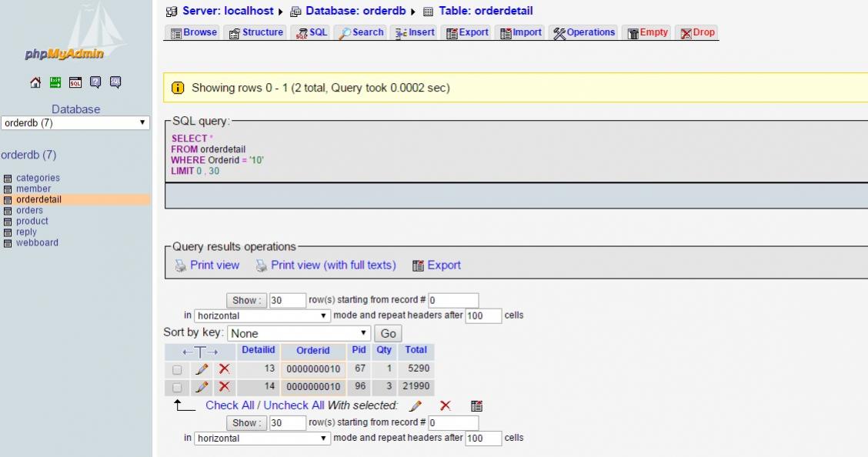The width and height of the screenshot is (868, 457).
Task: Check the box for Detailid 13 row
Action: pyautogui.click(x=178, y=369)
